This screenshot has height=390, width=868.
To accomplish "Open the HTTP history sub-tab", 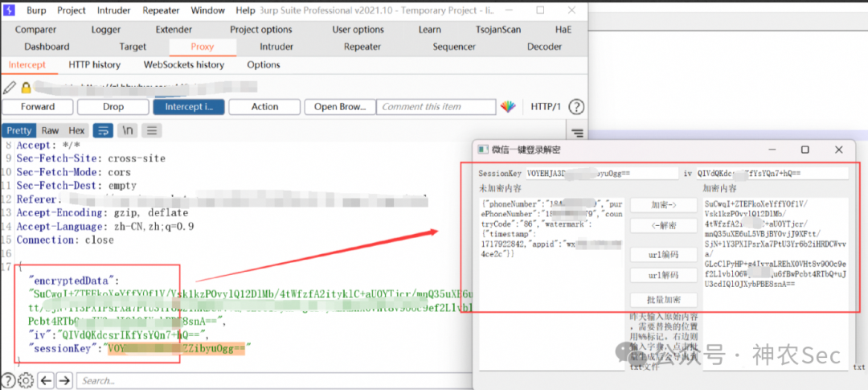I will (94, 65).
